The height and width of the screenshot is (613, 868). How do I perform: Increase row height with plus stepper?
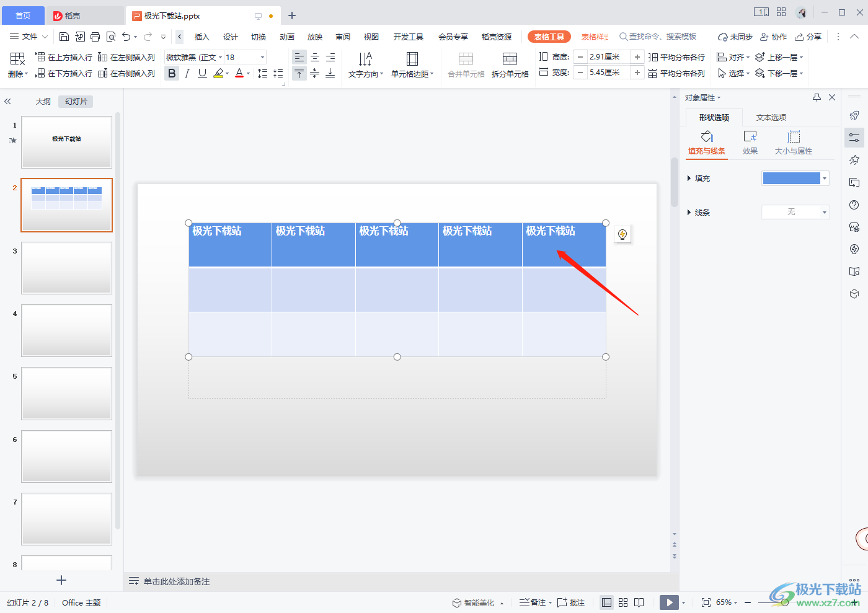(x=637, y=57)
